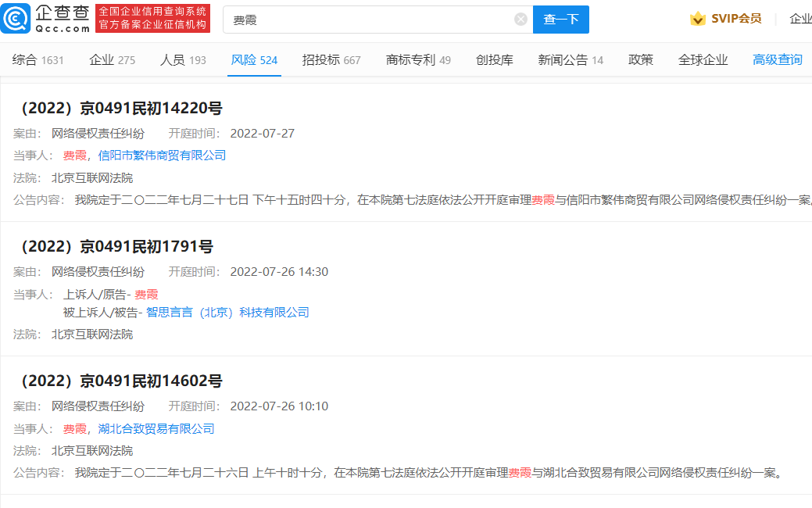This screenshot has width=812, height=508.
Task: Click hearing time 2022-07-26 14:30
Action: [279, 272]
